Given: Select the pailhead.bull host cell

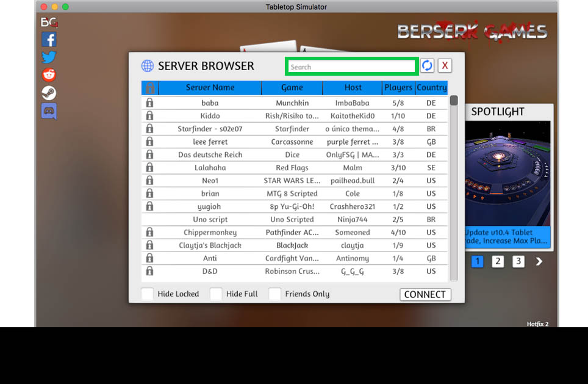Looking at the screenshot, I should [x=353, y=181].
